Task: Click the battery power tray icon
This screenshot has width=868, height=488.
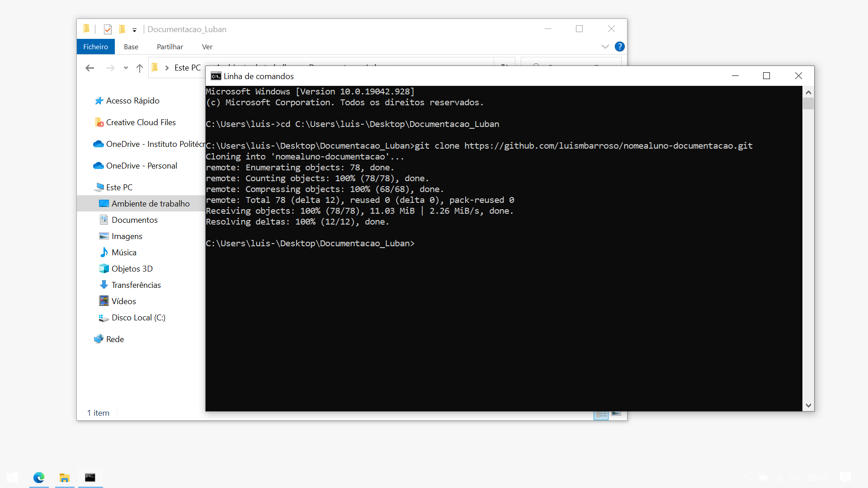Action: coord(762,478)
